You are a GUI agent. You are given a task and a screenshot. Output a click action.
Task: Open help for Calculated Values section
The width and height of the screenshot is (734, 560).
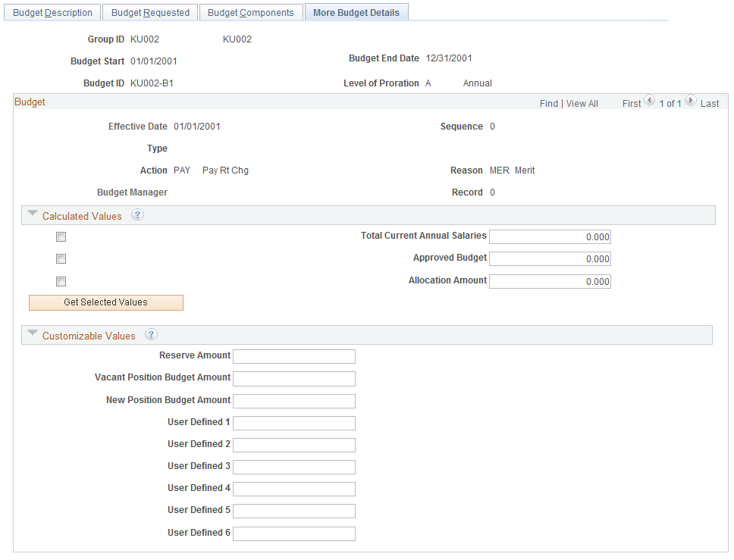click(x=137, y=215)
